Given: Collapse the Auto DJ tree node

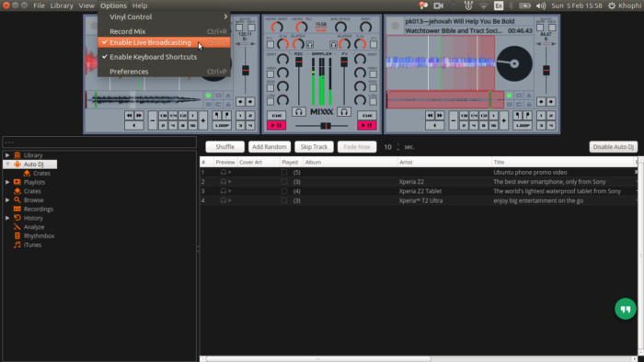Looking at the screenshot, I should tap(7, 164).
